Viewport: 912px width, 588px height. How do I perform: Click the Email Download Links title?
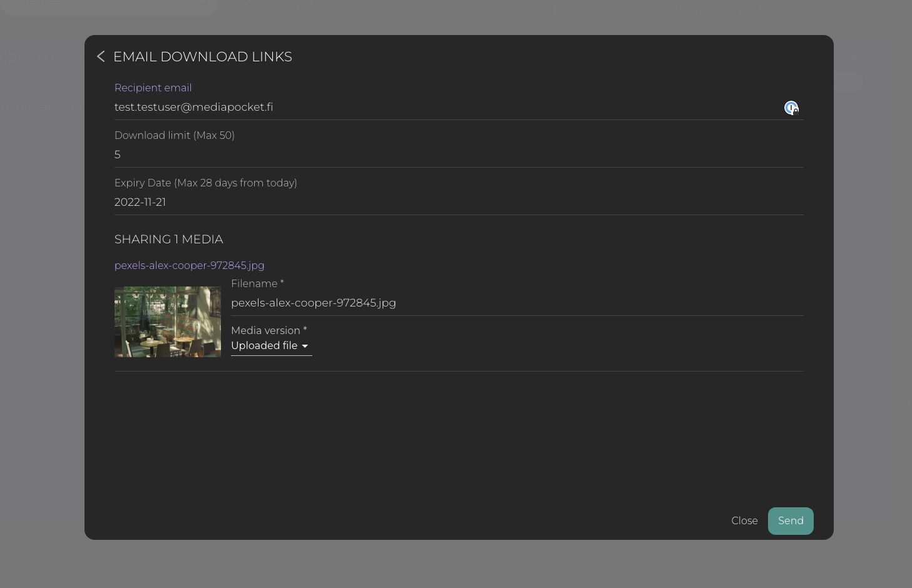pos(202,57)
